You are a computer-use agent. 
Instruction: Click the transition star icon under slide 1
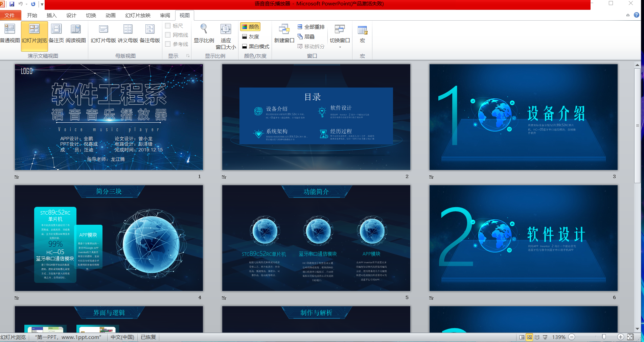tap(17, 177)
